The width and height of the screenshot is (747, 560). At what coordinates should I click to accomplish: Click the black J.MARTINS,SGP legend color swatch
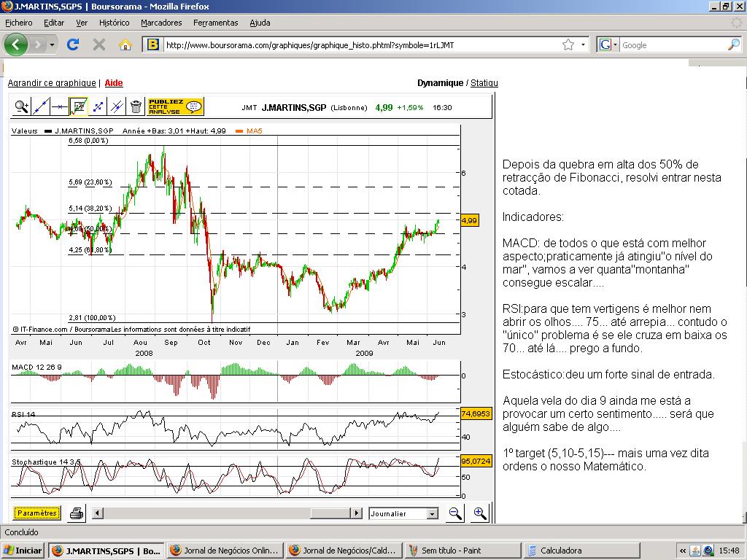tap(48, 131)
